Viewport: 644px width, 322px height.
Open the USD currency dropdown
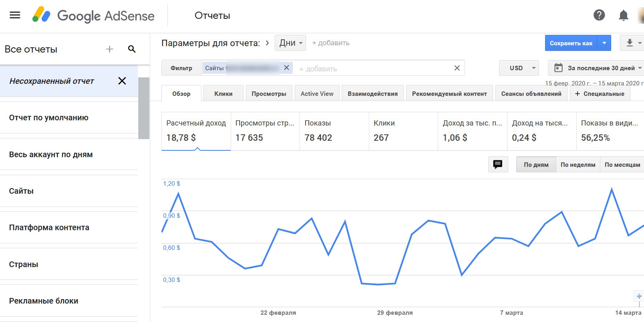pos(519,68)
